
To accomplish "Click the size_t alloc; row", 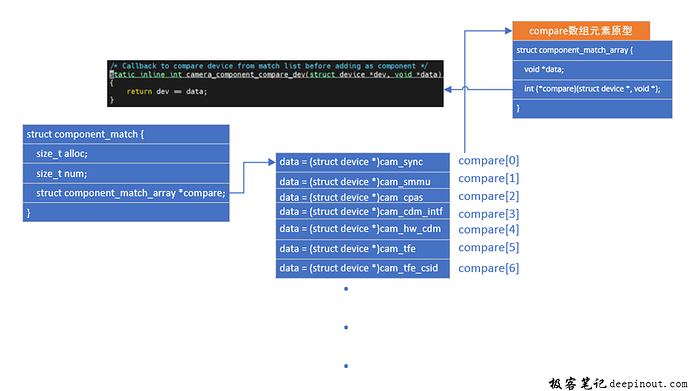I will [126, 153].
